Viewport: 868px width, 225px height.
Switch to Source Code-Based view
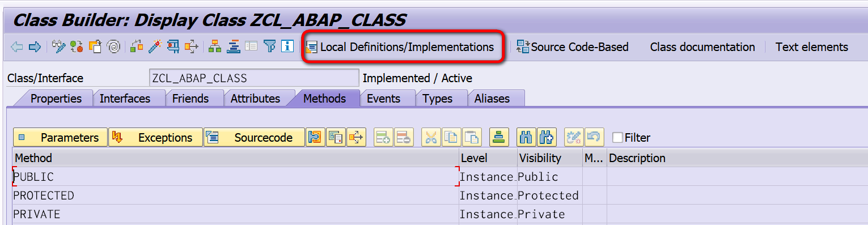[x=572, y=47]
